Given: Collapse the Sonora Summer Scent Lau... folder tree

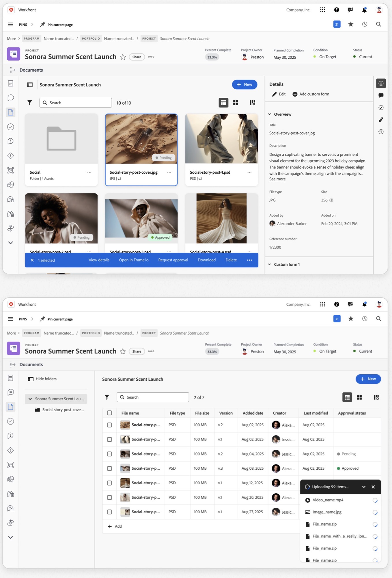Looking at the screenshot, I should (30, 399).
